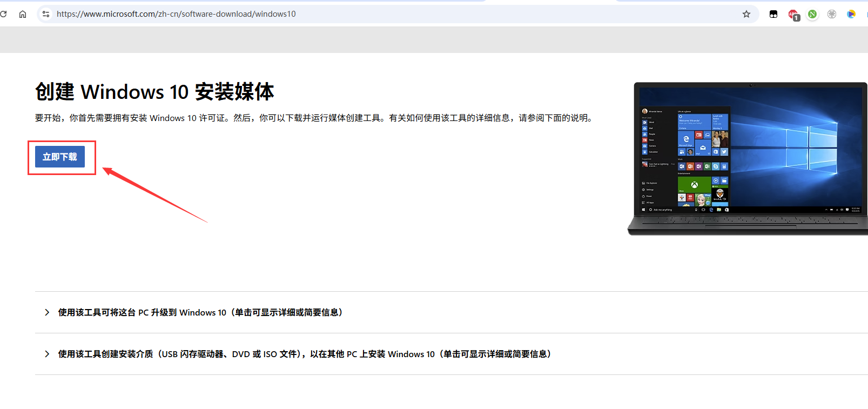The image size is (868, 409).
Task: Expand chevron for upgrading this PC section
Action: point(47,312)
